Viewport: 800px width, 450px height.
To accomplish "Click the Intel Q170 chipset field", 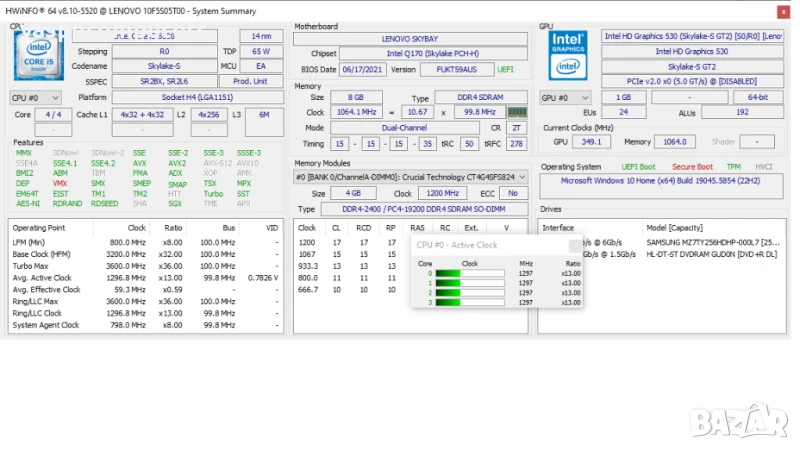I will (x=434, y=53).
